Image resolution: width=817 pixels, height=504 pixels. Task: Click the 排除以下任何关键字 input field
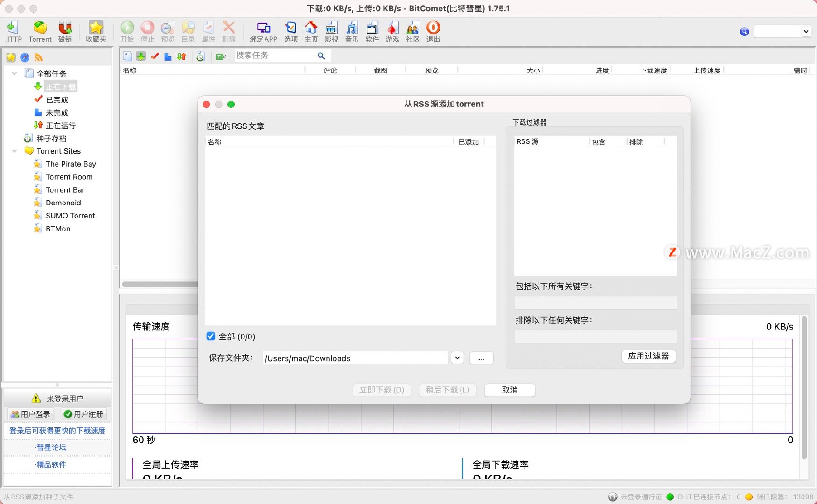pyautogui.click(x=595, y=336)
